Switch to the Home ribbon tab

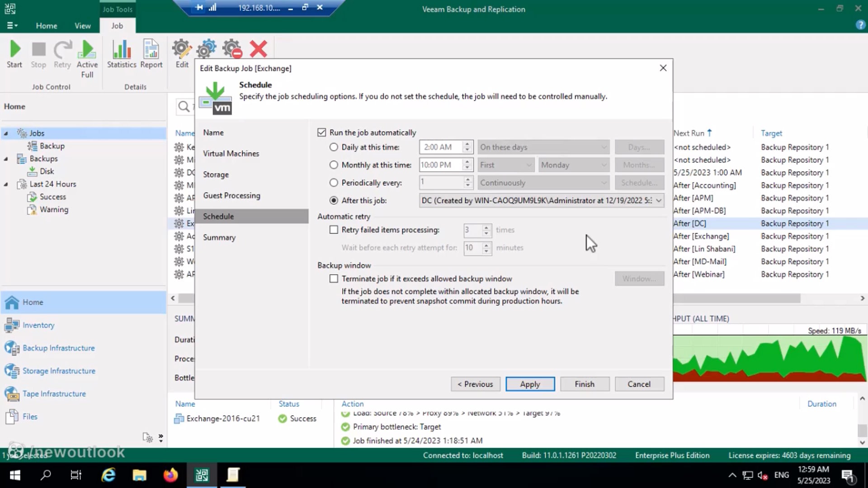[47, 26]
